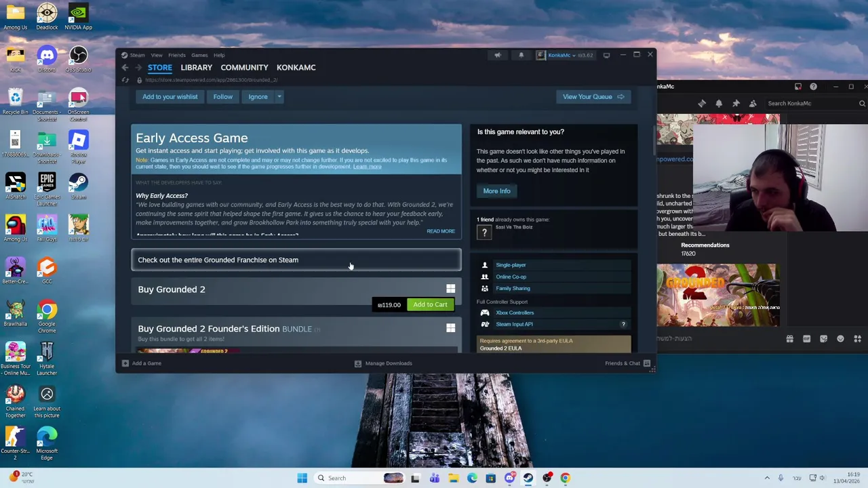Switch to the STORE tab
868x488 pixels.
[x=160, y=67]
